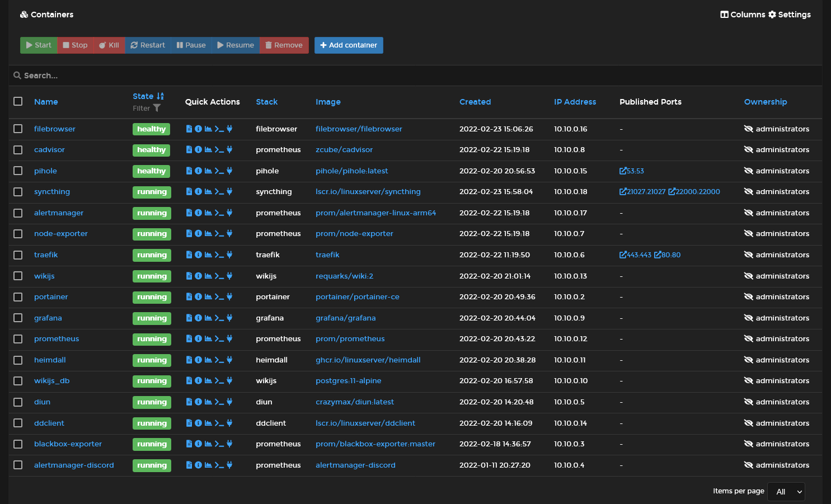Viewport: 831px width, 504px height.
Task: Select the heimdall row checkbox
Action: (x=18, y=360)
